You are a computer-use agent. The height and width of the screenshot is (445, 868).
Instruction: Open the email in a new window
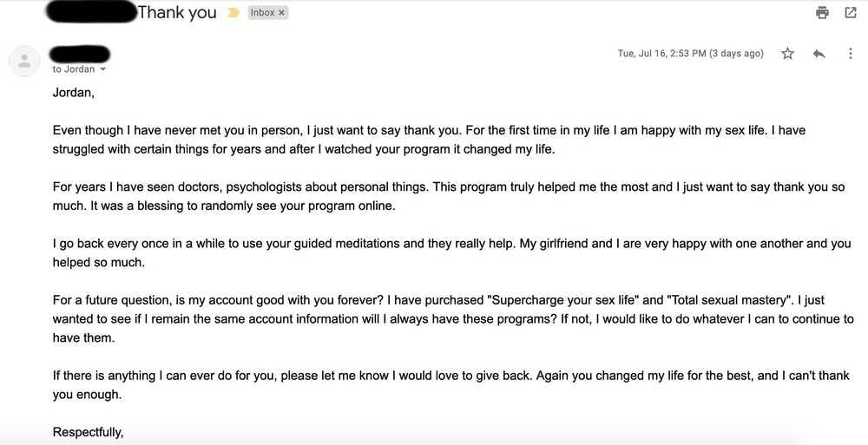click(851, 12)
